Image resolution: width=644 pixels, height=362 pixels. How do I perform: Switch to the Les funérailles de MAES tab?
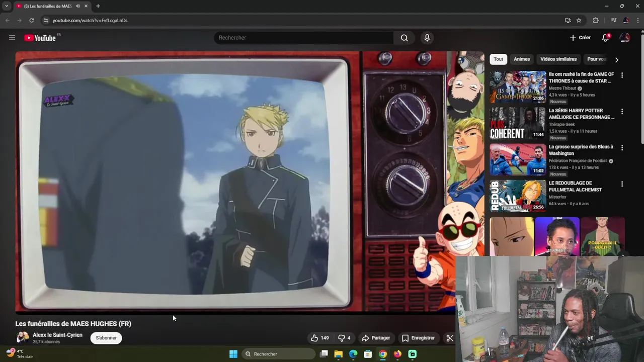48,6
